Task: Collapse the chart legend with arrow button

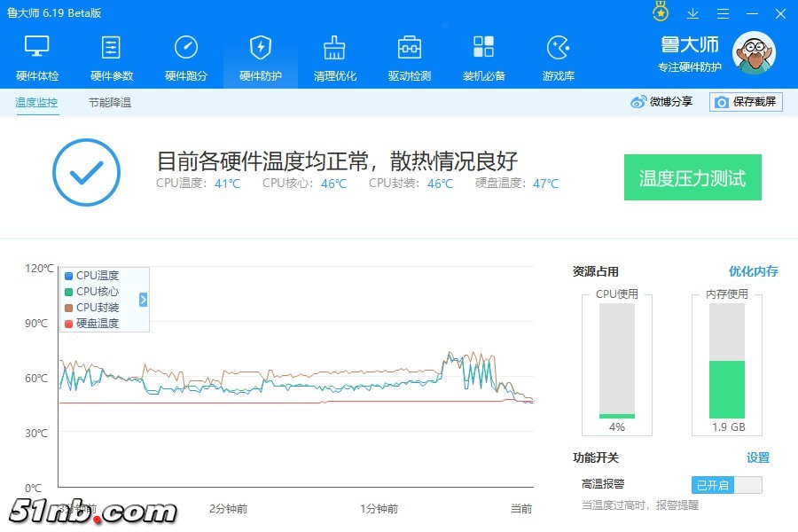Action: click(x=144, y=300)
